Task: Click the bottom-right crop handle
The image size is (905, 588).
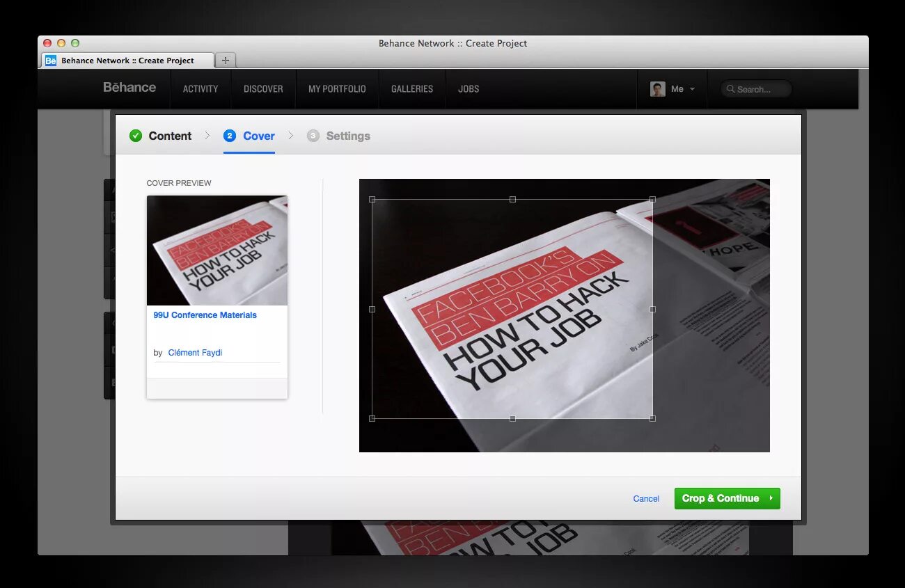Action: pyautogui.click(x=652, y=418)
